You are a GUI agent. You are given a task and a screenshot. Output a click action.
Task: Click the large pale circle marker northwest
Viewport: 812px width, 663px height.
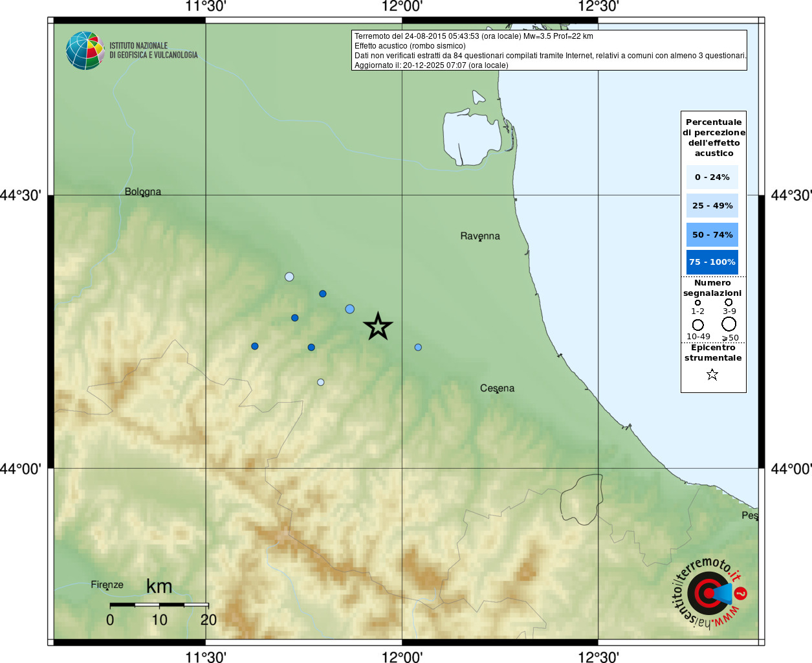[289, 276]
